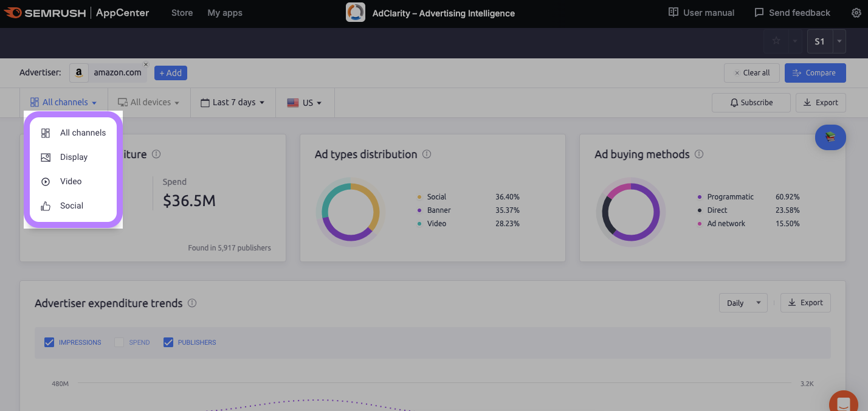
Task: Open the settings gear
Action: coord(856,13)
